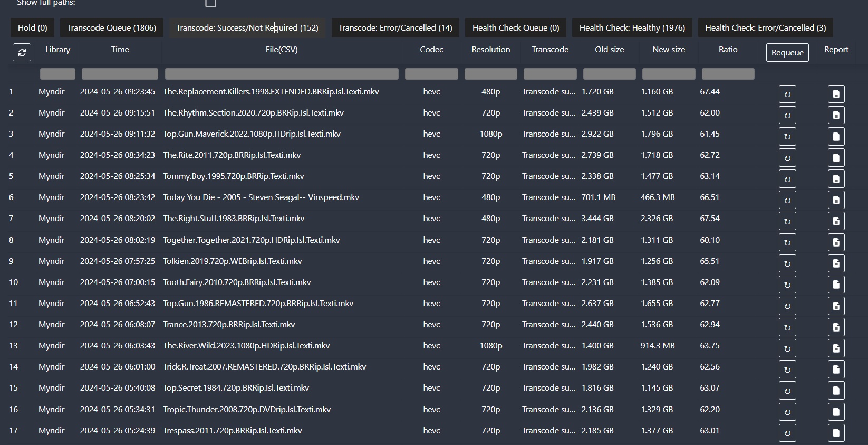Focus the Codec filter input box
The image size is (868, 445).
click(x=431, y=74)
